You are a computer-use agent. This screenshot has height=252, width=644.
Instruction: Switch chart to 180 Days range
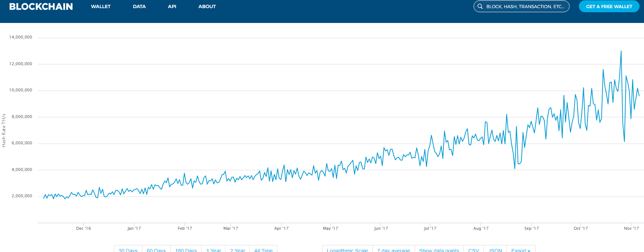click(186, 250)
